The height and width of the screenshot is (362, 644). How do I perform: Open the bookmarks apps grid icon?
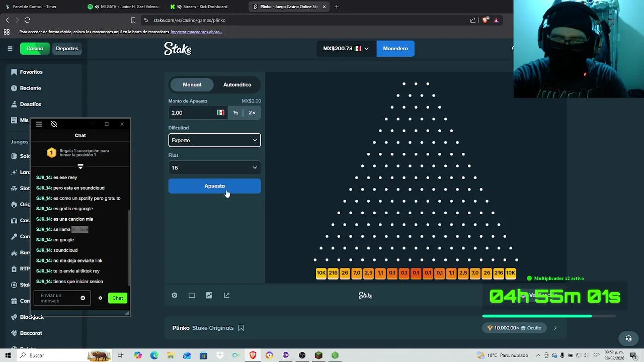[7, 32]
